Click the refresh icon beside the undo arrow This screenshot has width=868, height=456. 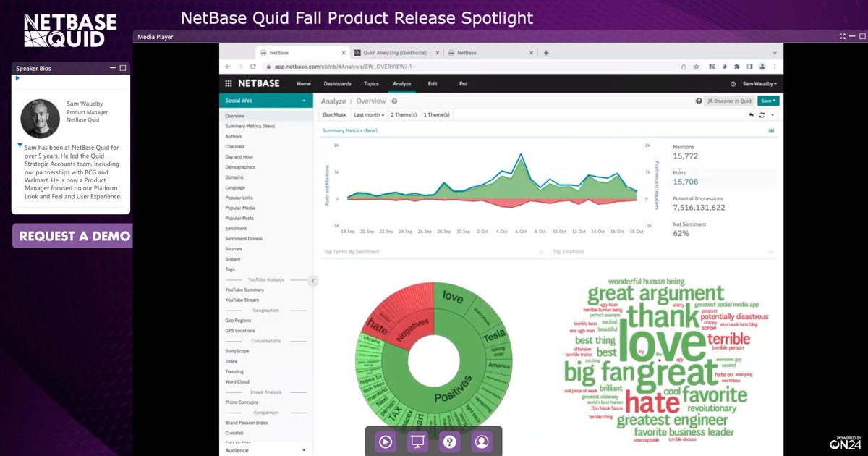click(x=762, y=114)
